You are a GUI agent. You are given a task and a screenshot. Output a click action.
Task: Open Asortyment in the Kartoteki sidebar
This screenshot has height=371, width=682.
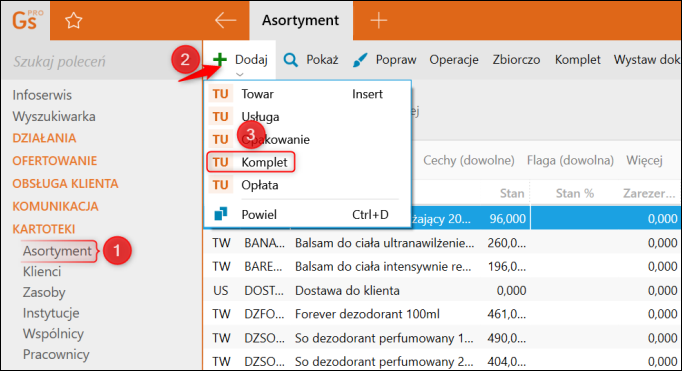[57, 251]
